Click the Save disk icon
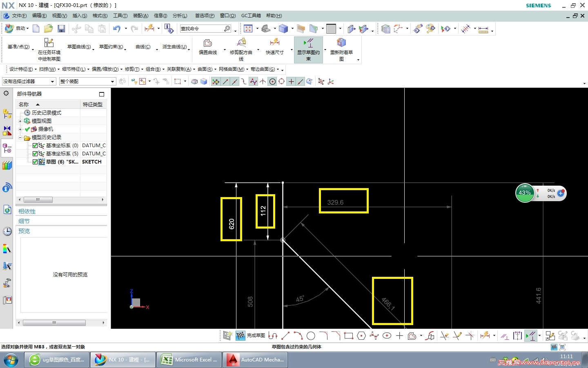 61,29
